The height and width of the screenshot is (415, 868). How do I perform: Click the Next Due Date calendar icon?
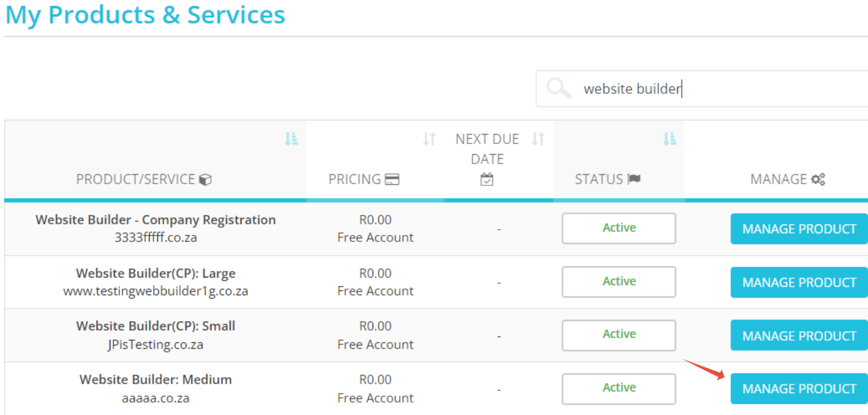[487, 179]
